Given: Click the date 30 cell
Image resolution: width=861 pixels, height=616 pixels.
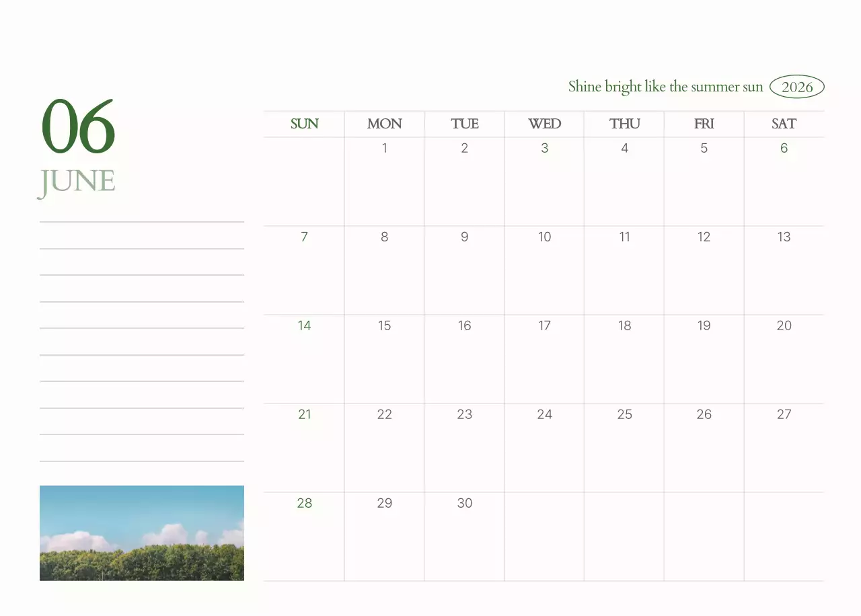Looking at the screenshot, I should pos(464,503).
